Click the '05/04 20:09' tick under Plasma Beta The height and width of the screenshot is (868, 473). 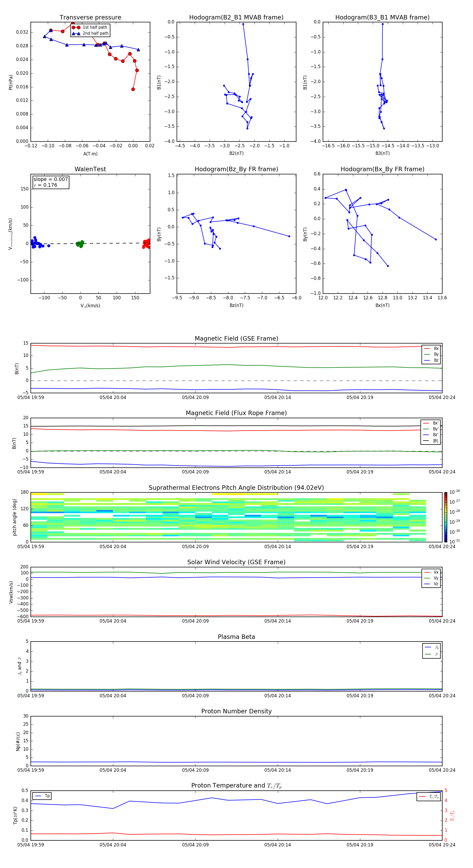coord(195,696)
